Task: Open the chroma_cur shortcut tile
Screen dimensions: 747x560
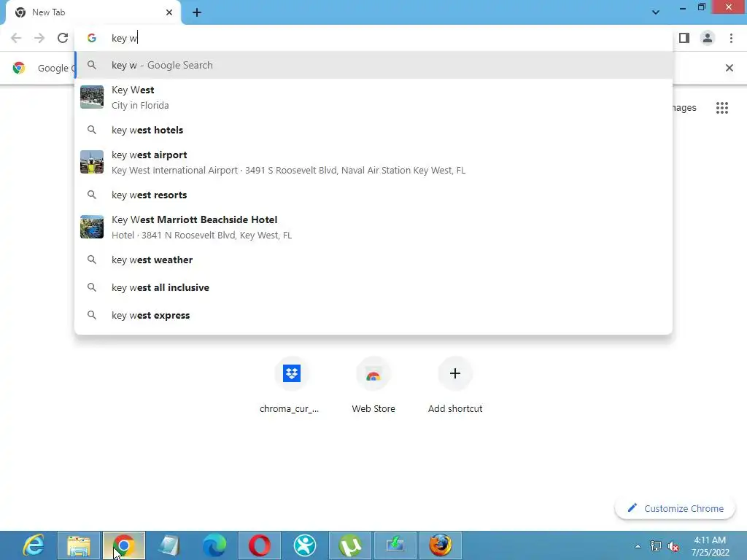Action: pyautogui.click(x=291, y=385)
